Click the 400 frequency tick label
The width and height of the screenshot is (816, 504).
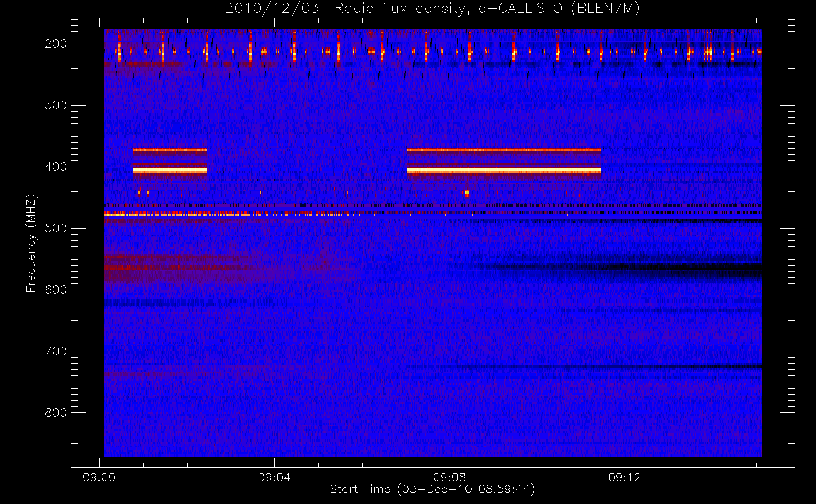(55, 167)
